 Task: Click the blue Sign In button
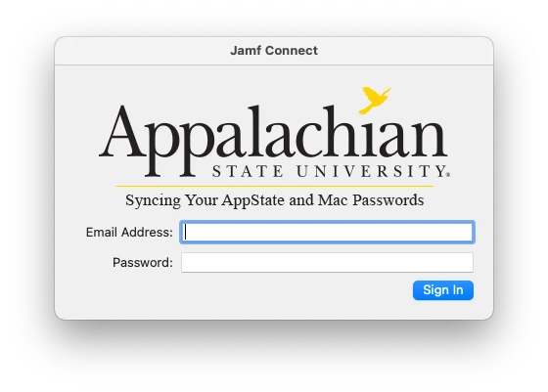click(x=442, y=290)
